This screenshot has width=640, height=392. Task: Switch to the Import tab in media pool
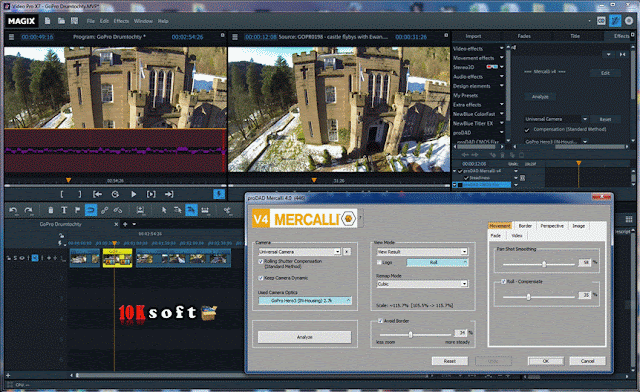pyautogui.click(x=473, y=36)
